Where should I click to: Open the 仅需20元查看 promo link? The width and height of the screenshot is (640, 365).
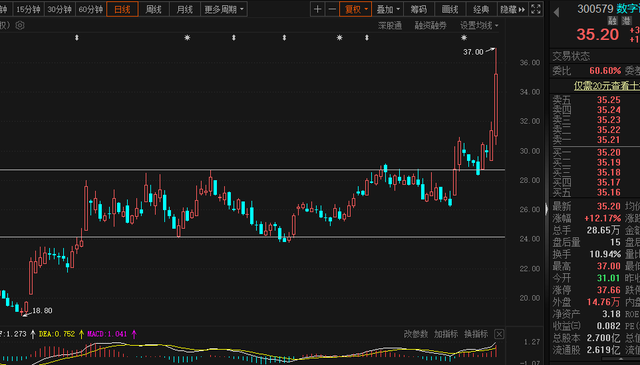point(607,86)
